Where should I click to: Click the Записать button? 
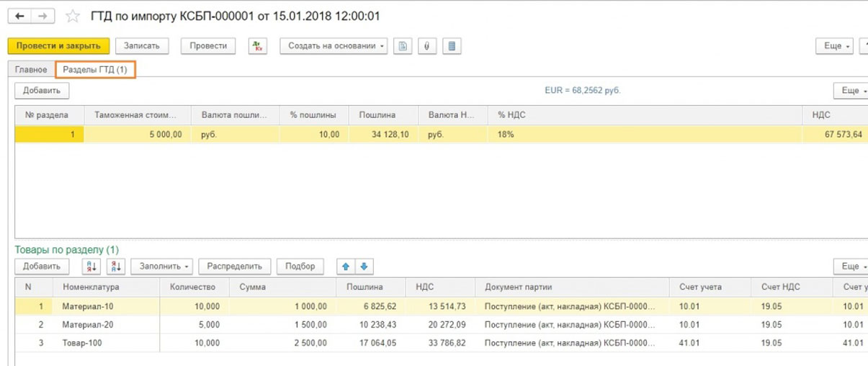[x=142, y=46]
